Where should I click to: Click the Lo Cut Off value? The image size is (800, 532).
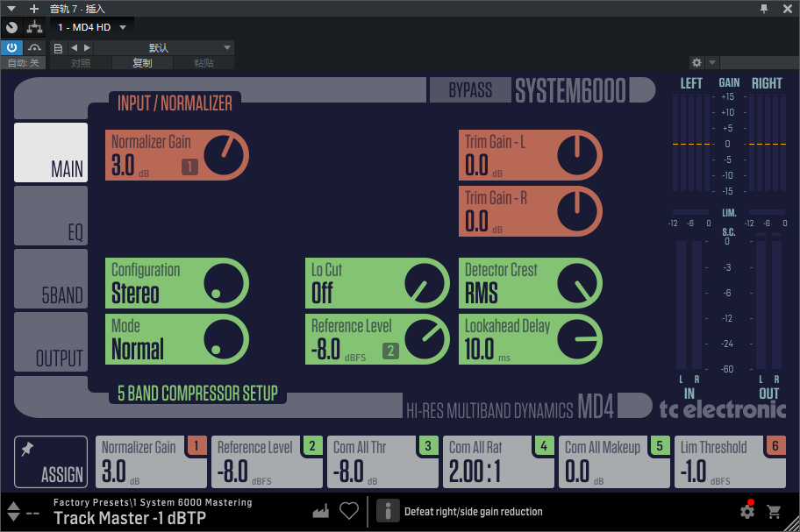[x=323, y=293]
